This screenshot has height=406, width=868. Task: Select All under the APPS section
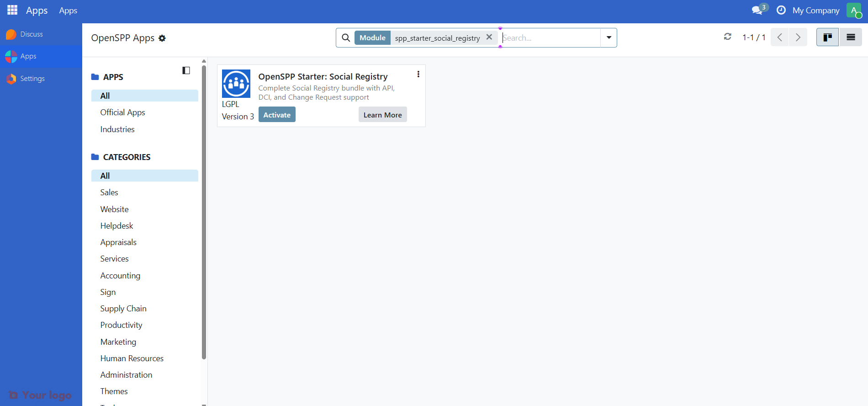click(145, 96)
